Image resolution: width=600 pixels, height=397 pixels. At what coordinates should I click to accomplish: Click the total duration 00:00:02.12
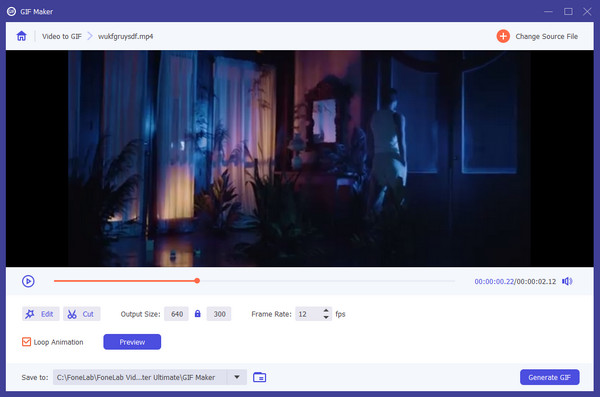click(536, 281)
